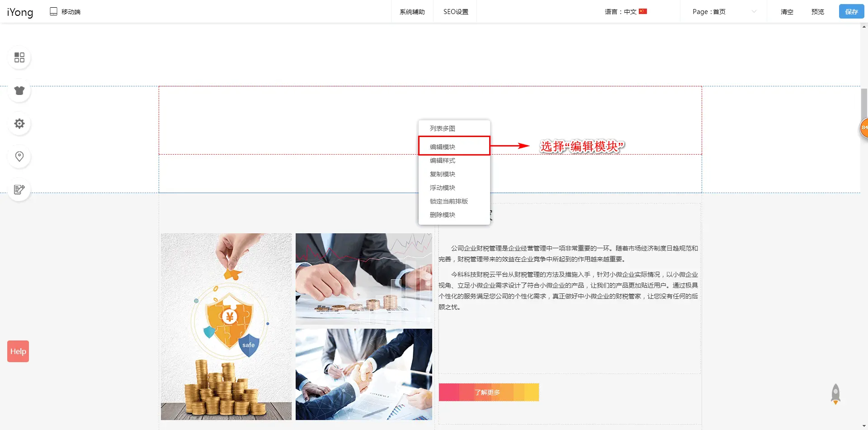Click the rocket back-to-top icon

(835, 394)
